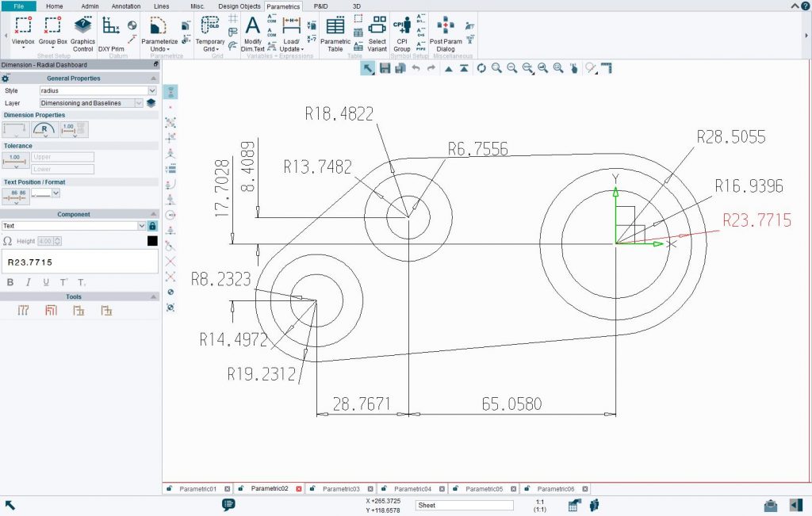The width and height of the screenshot is (812, 516).
Task: Switch to the P&ID ribbon tab
Action: pos(320,6)
